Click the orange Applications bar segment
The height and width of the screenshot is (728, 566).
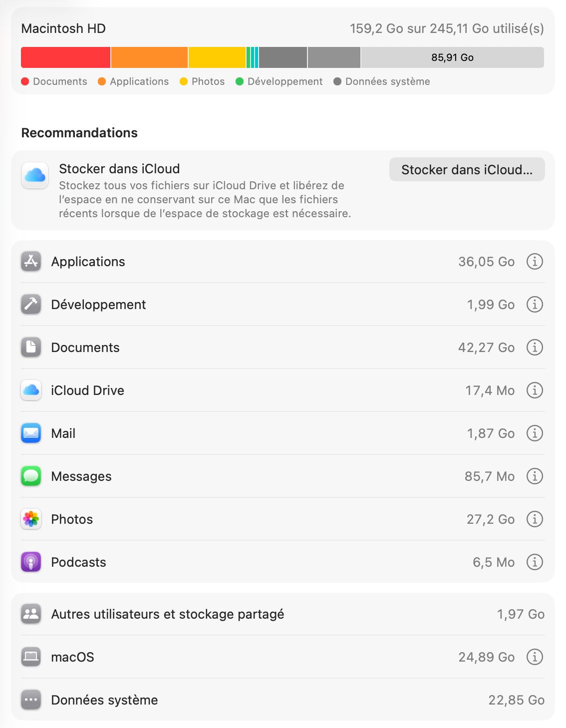(x=149, y=57)
